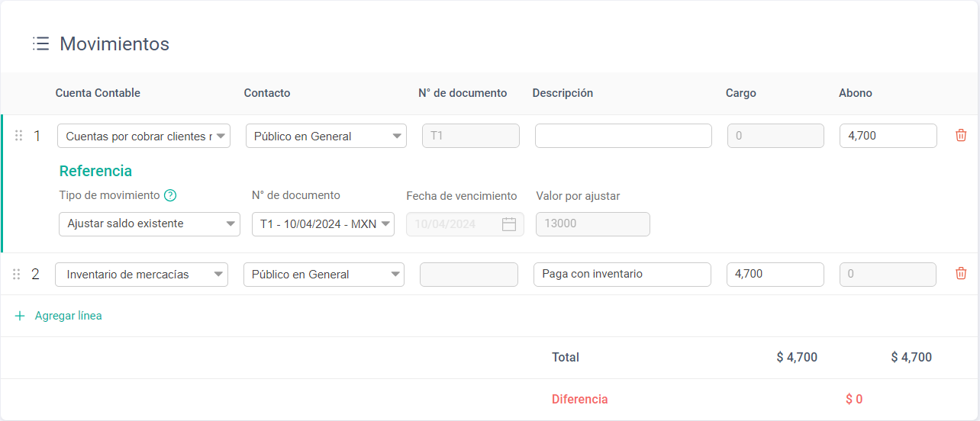Open Cuentas por cobrar clientes dropdown
Image resolution: width=980 pixels, height=421 pixels.
[143, 136]
